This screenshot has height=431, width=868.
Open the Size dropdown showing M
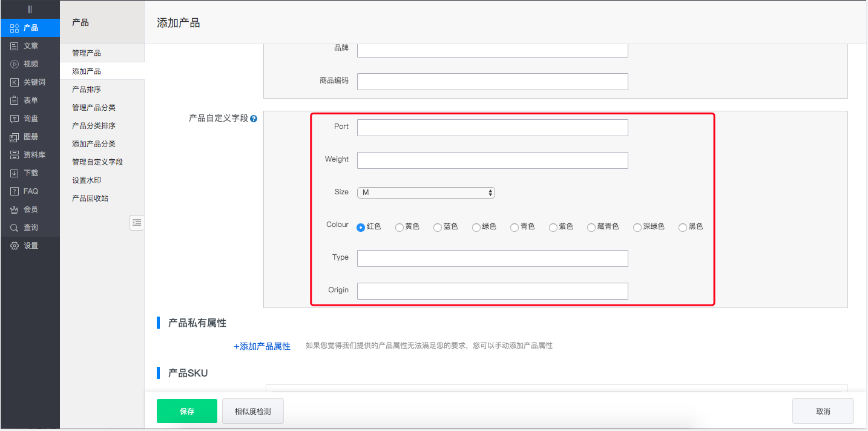[x=426, y=192]
